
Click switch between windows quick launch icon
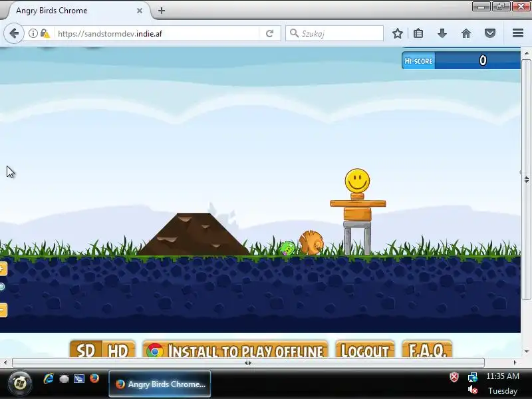coord(79,378)
